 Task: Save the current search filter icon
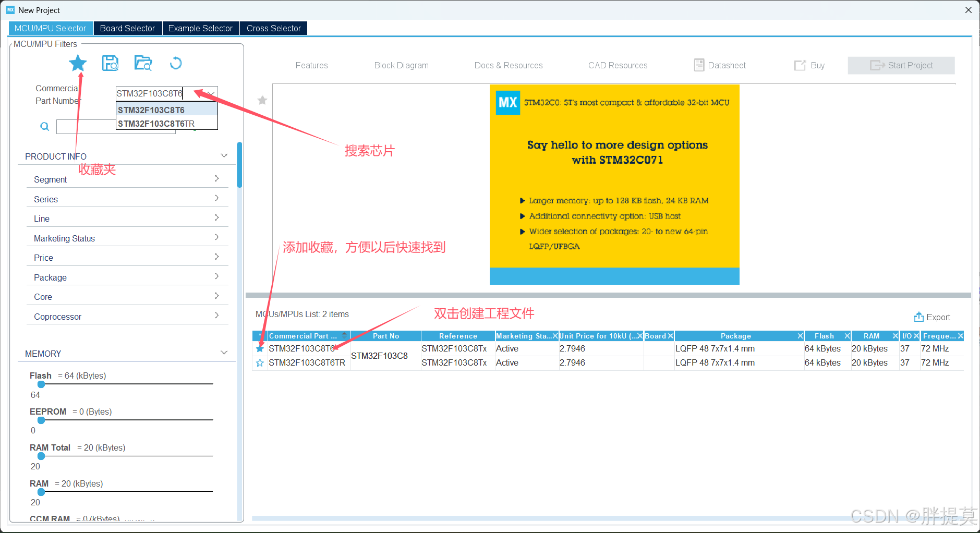[x=110, y=63]
